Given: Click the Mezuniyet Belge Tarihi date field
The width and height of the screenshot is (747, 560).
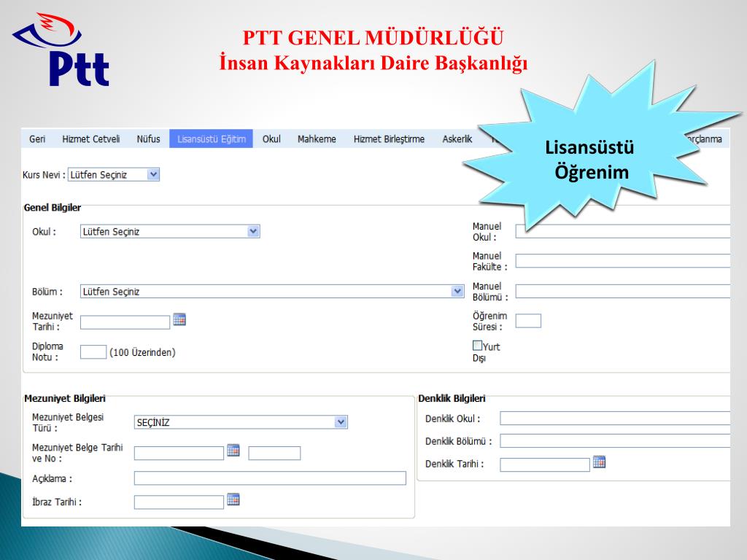Looking at the screenshot, I should pos(179,453).
